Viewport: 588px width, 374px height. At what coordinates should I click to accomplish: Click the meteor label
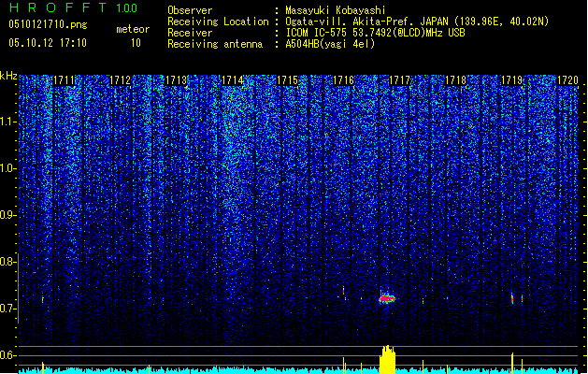coord(133,29)
